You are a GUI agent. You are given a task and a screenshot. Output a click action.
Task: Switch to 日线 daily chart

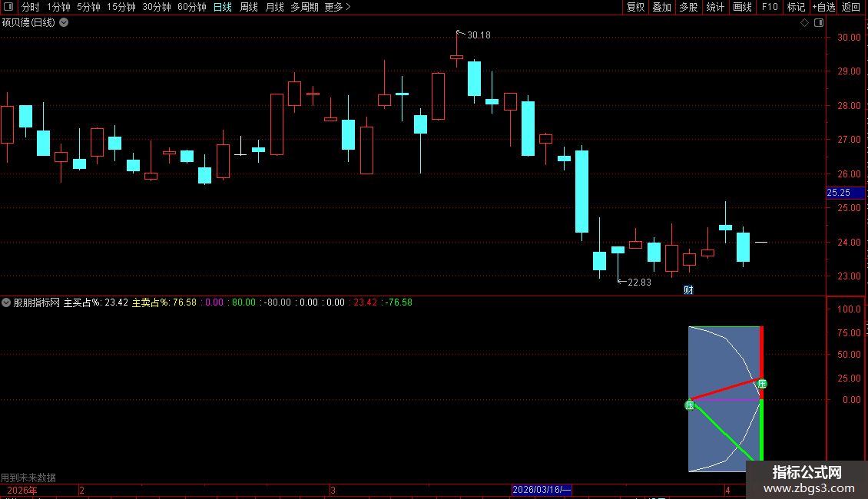point(223,7)
